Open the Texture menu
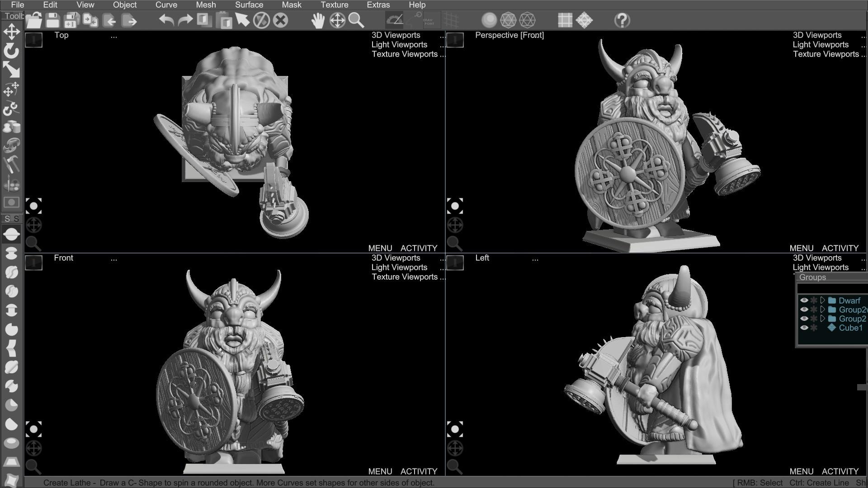The width and height of the screenshot is (868, 488). tap(335, 5)
